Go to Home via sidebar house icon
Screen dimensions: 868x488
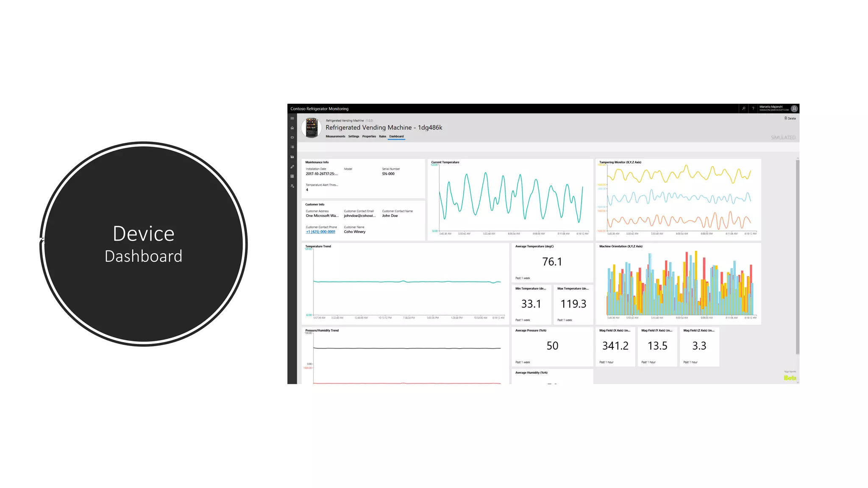pos(292,128)
